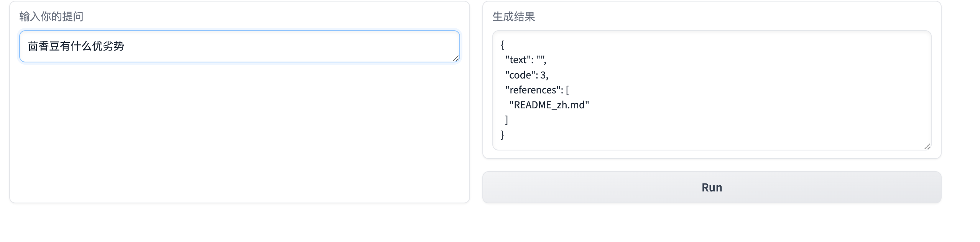This screenshot has height=242, width=980.
Task: Click the "references" key in output
Action: pos(533,90)
